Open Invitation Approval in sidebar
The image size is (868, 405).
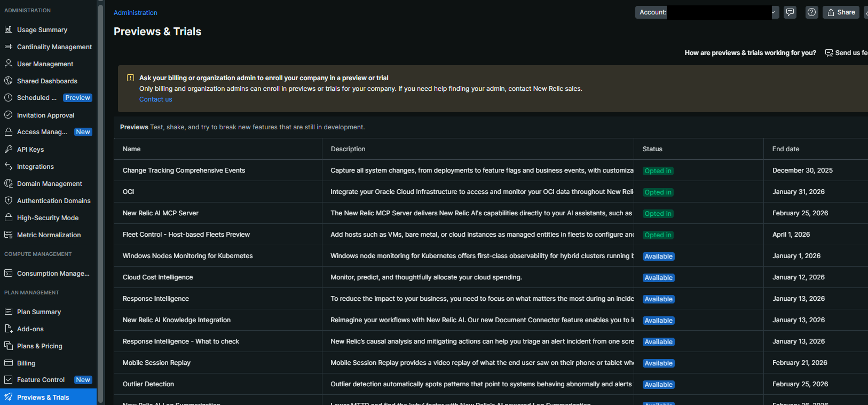pyautogui.click(x=46, y=115)
